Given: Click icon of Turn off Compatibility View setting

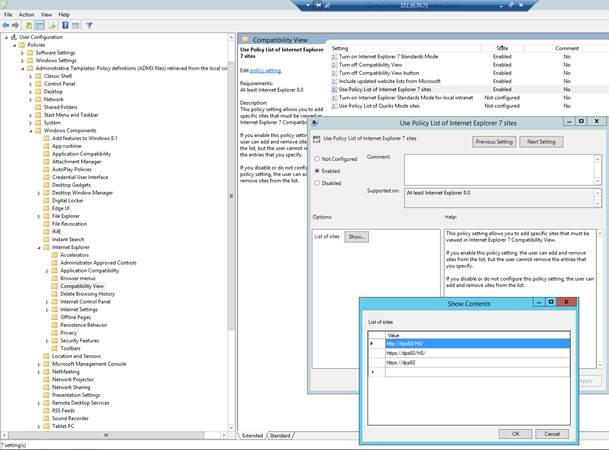Looking at the screenshot, I should pos(334,65).
